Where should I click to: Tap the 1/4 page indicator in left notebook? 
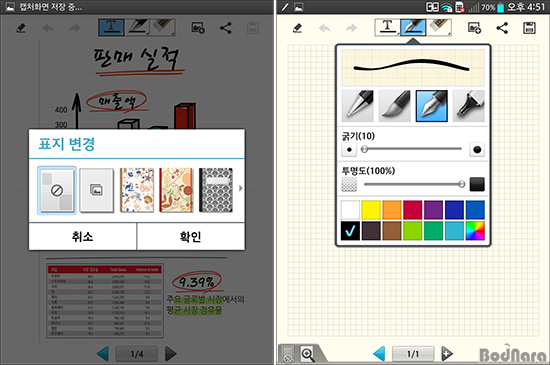[x=136, y=354]
